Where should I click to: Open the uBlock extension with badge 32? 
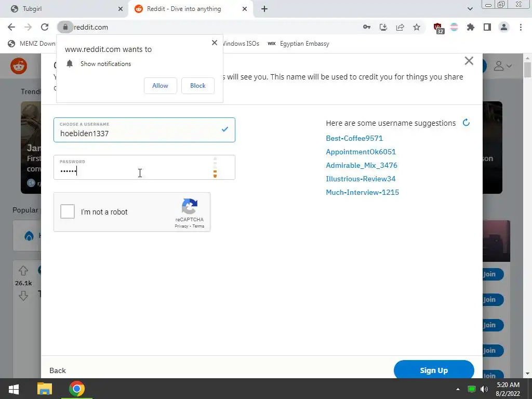[x=438, y=28]
